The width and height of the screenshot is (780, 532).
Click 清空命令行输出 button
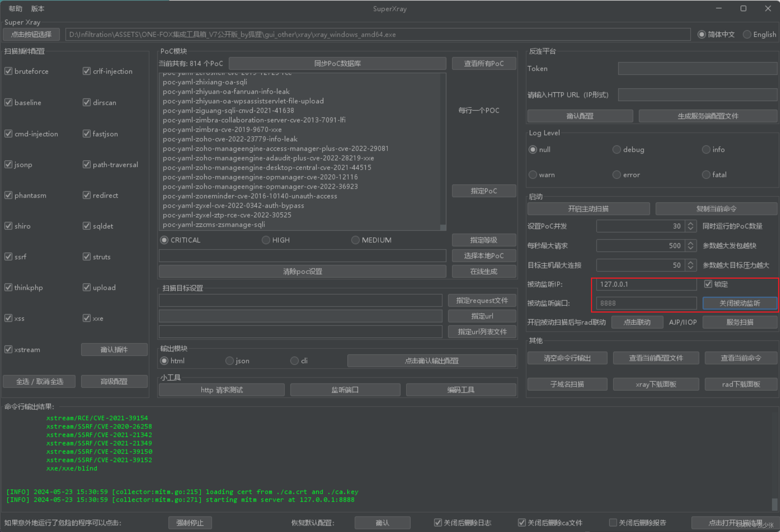(x=567, y=358)
